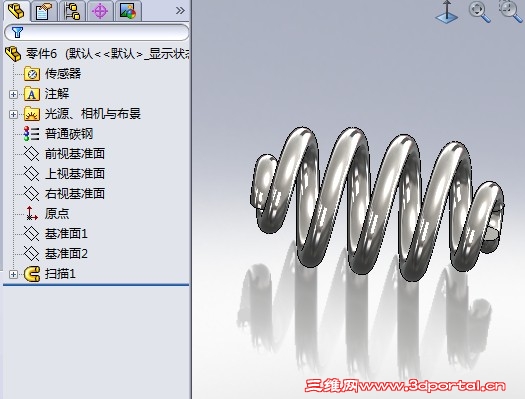Screen dimensions: 525x399
Task: Activate the Zoom to Area tool
Action: [510, 11]
